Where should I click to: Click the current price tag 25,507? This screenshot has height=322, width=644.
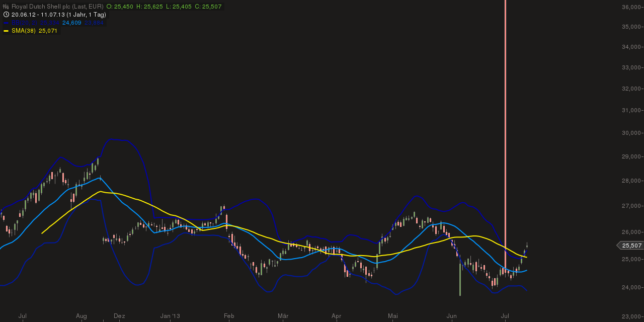[x=631, y=246]
